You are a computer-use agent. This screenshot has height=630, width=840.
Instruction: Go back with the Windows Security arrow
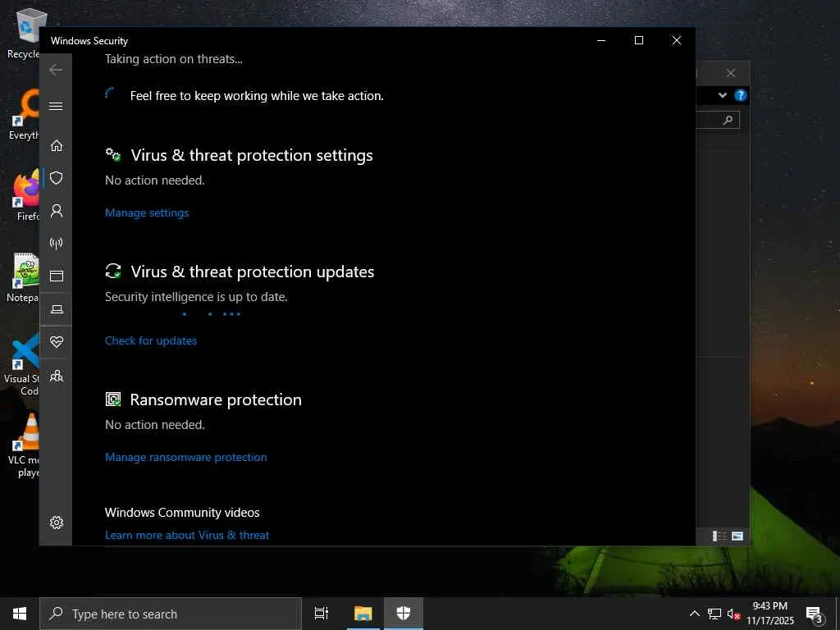tap(56, 71)
